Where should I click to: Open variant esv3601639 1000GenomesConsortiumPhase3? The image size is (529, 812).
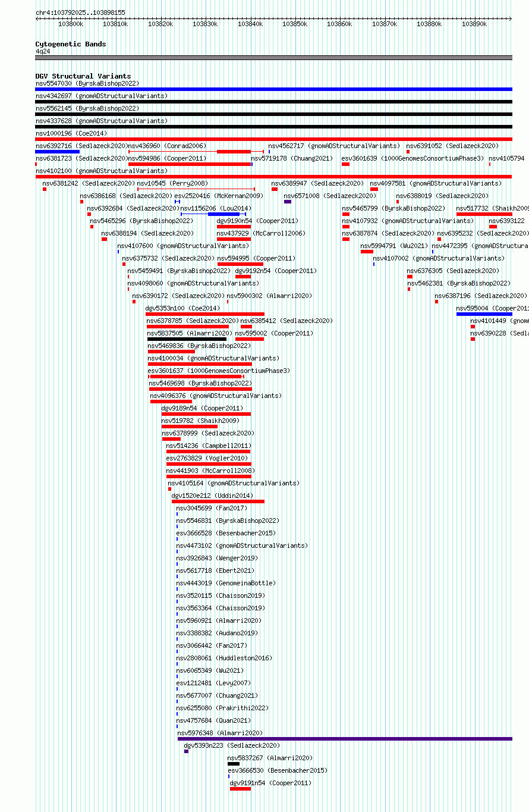[413, 158]
